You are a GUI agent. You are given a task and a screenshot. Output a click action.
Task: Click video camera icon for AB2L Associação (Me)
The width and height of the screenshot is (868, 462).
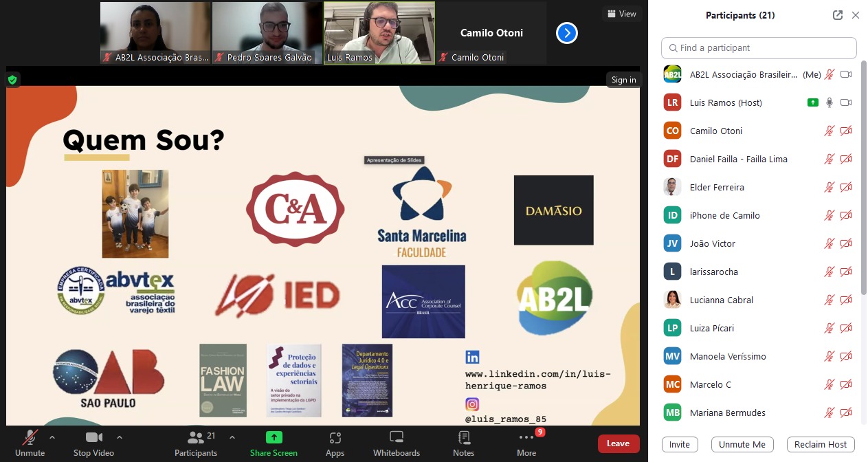pos(846,74)
